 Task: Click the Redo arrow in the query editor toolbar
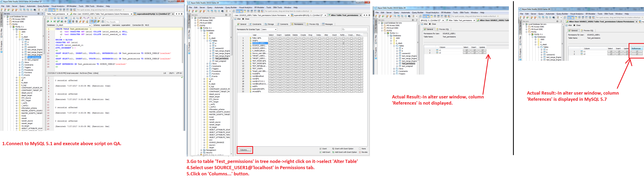[x=88, y=18]
